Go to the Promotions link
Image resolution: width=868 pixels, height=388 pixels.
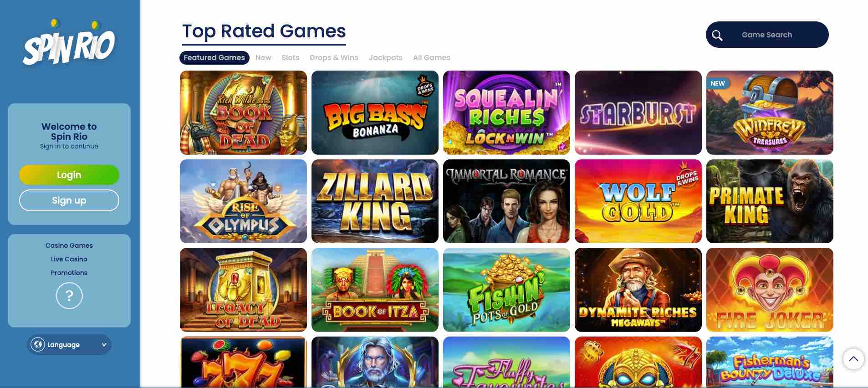[x=69, y=273]
